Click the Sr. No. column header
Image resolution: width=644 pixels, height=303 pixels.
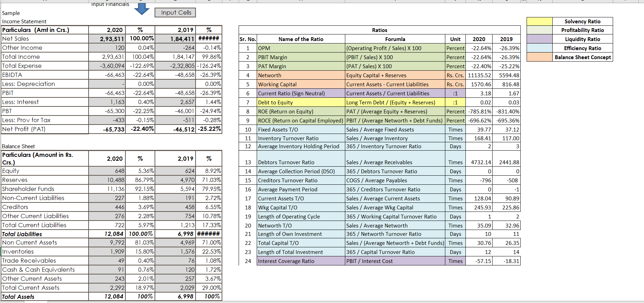(x=248, y=39)
